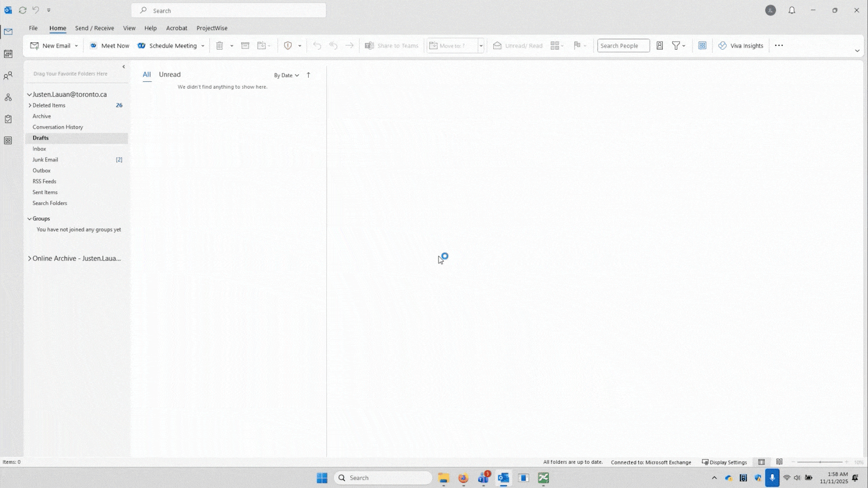The image size is (868, 488).
Task: Open People contacts icon in sidebar
Action: [x=8, y=76]
